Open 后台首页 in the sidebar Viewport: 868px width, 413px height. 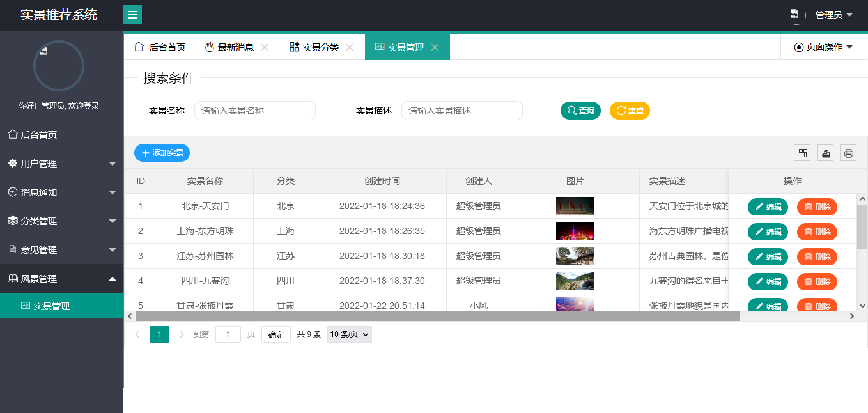pos(61,135)
